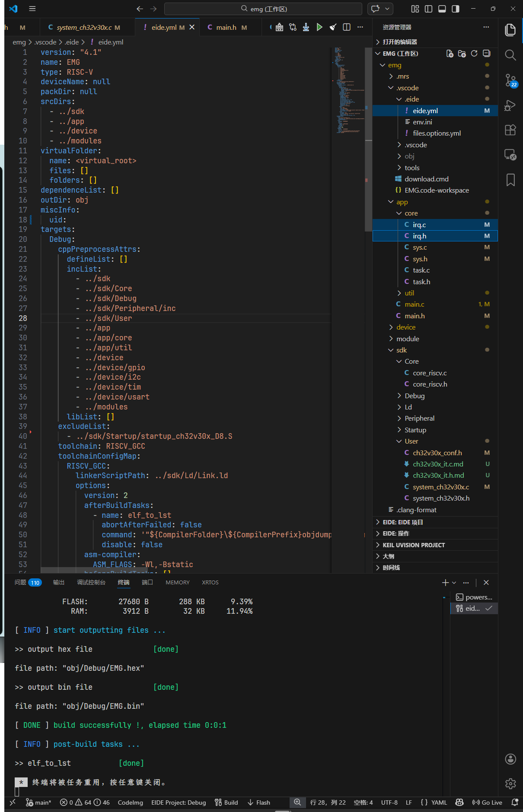This screenshot has width=523, height=812.
Task: Switch to the 输出 panel tab
Action: coord(59,583)
